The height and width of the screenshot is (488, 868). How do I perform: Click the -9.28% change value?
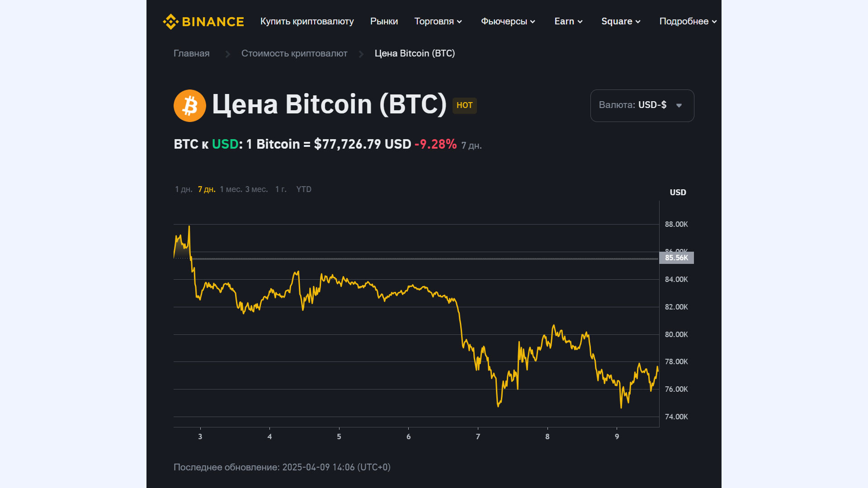click(436, 144)
